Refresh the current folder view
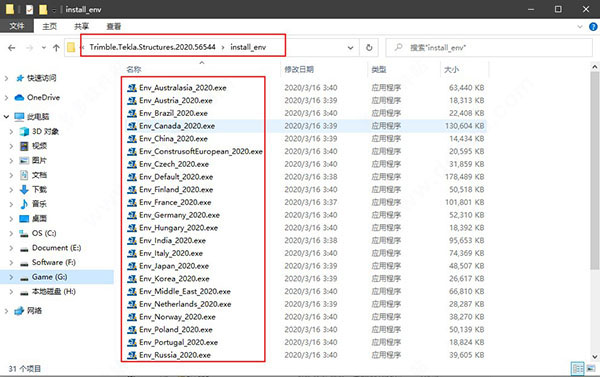Image resolution: width=600 pixels, height=377 pixels. click(369, 48)
